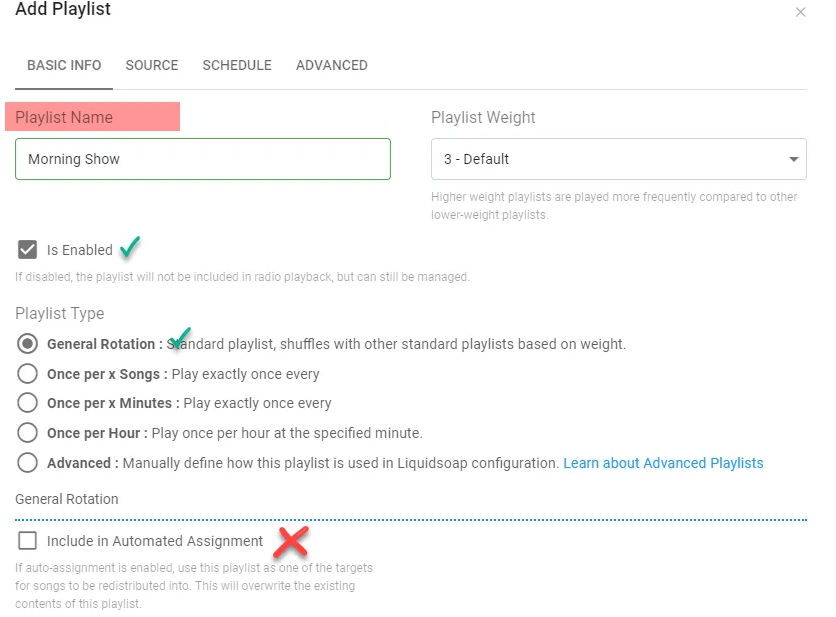The height and width of the screenshot is (617, 836).
Task: Toggle the Is Enabled checkbox
Action: pos(28,250)
